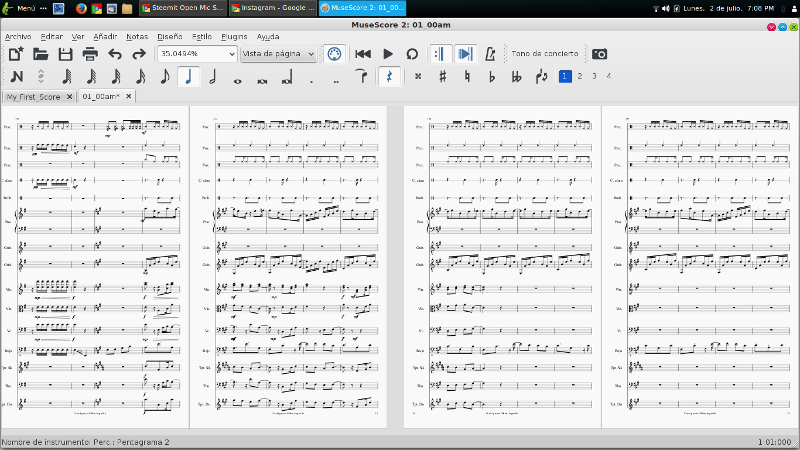Open the volume control in system tray
This screenshot has height=450, width=800.
pos(666,8)
